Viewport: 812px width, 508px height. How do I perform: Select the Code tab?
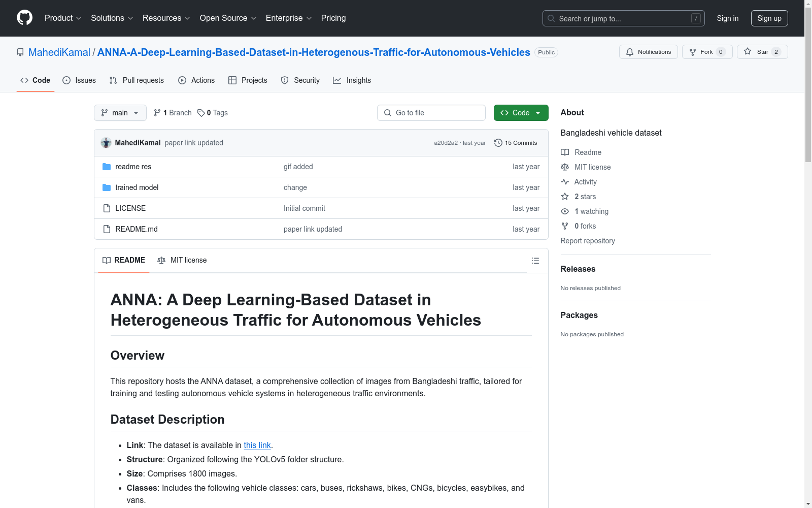coord(36,80)
